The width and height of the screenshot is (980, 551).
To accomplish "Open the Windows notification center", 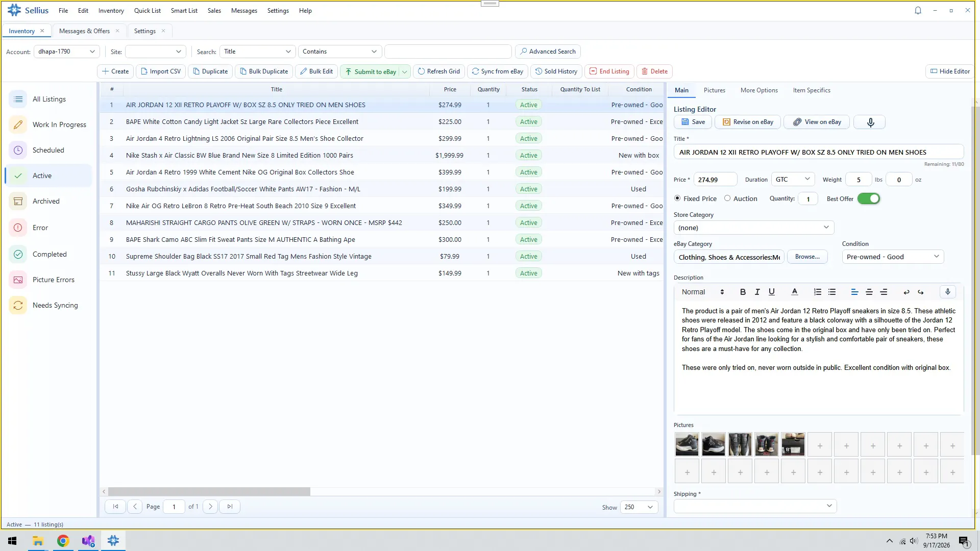I will 964,541.
